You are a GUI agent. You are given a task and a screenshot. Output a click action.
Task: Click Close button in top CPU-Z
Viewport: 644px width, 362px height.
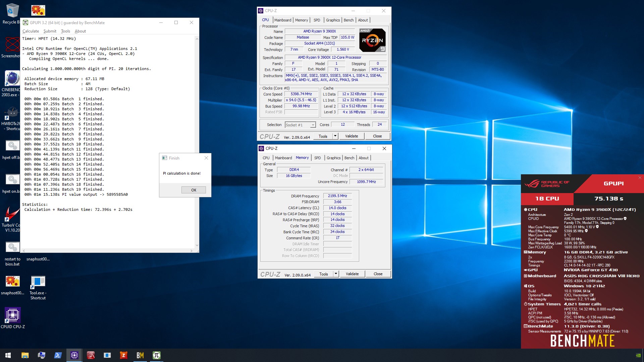click(377, 136)
